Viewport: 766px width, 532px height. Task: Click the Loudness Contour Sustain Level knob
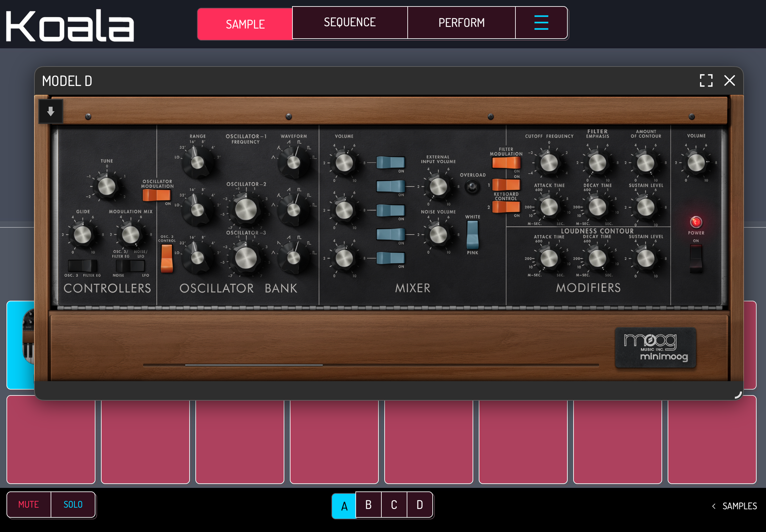[x=646, y=258]
